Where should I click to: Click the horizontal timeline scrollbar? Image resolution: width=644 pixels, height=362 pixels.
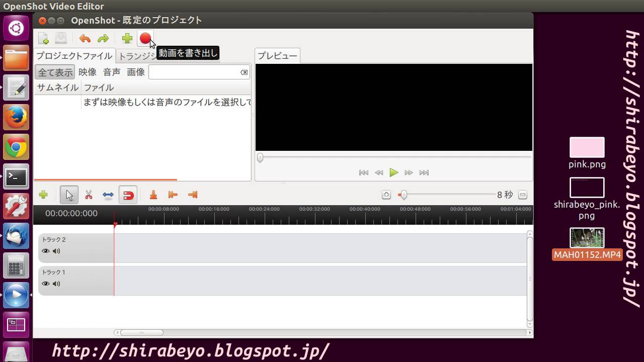tap(142, 332)
